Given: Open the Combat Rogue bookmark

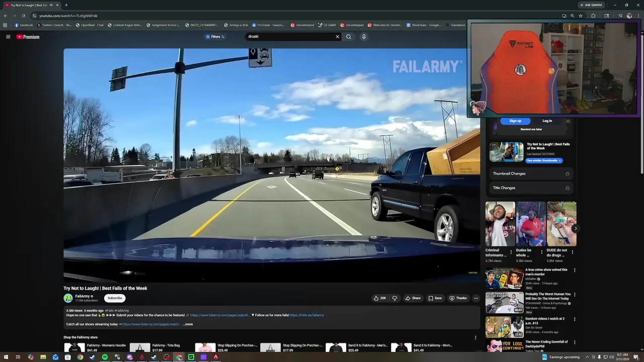Looking at the screenshot, I should tap(125, 25).
